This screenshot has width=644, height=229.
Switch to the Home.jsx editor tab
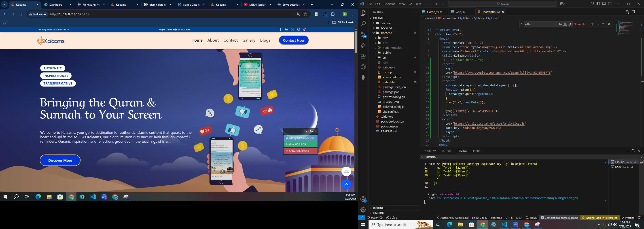click(434, 12)
